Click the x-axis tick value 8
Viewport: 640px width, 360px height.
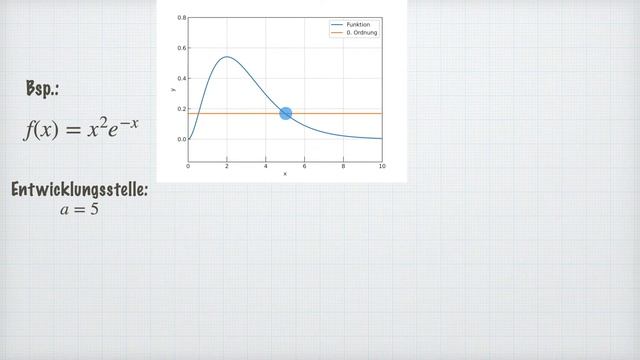[x=343, y=166]
